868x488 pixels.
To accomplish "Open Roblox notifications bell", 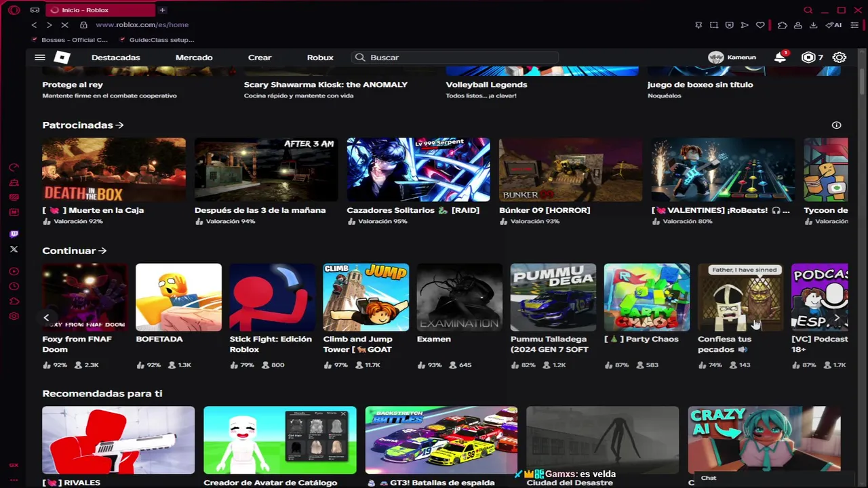I will pos(780,58).
